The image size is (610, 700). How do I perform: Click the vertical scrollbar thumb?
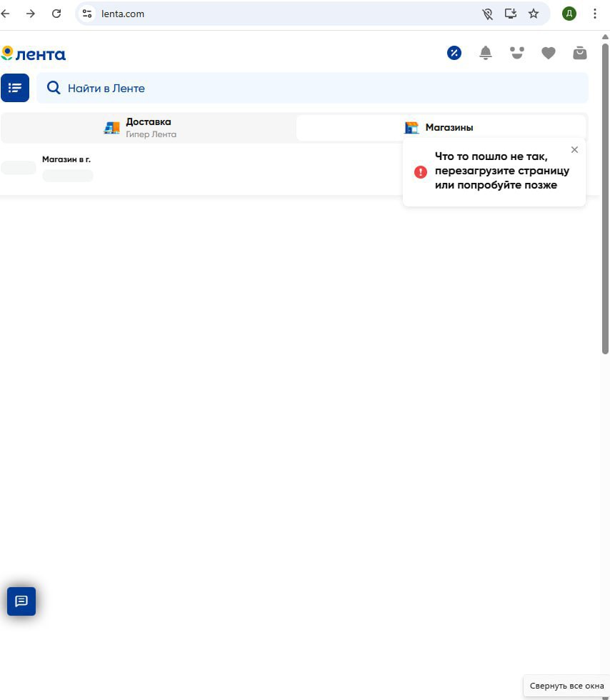[606, 199]
